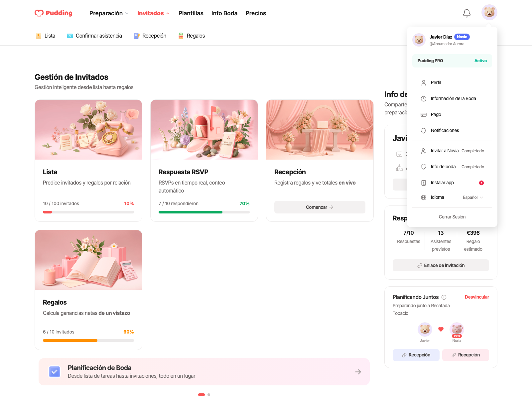Click the Información de la Boda clock icon
This screenshot has width=532, height=399.
tap(424, 99)
